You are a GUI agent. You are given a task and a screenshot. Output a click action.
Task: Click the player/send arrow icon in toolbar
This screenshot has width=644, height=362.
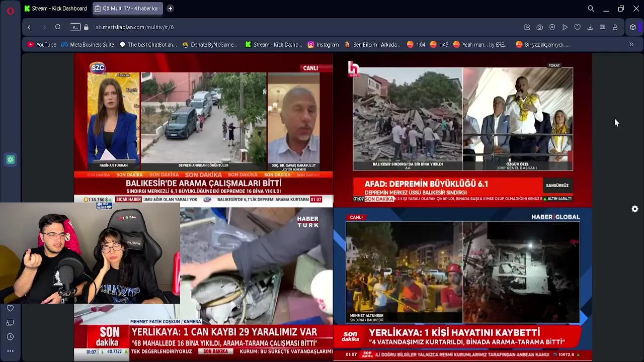click(x=565, y=27)
